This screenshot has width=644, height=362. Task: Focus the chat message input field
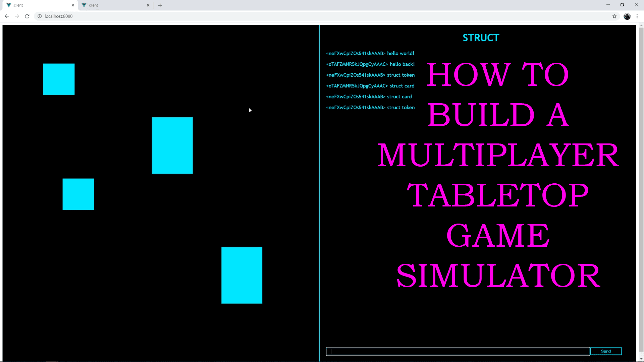(x=458, y=351)
